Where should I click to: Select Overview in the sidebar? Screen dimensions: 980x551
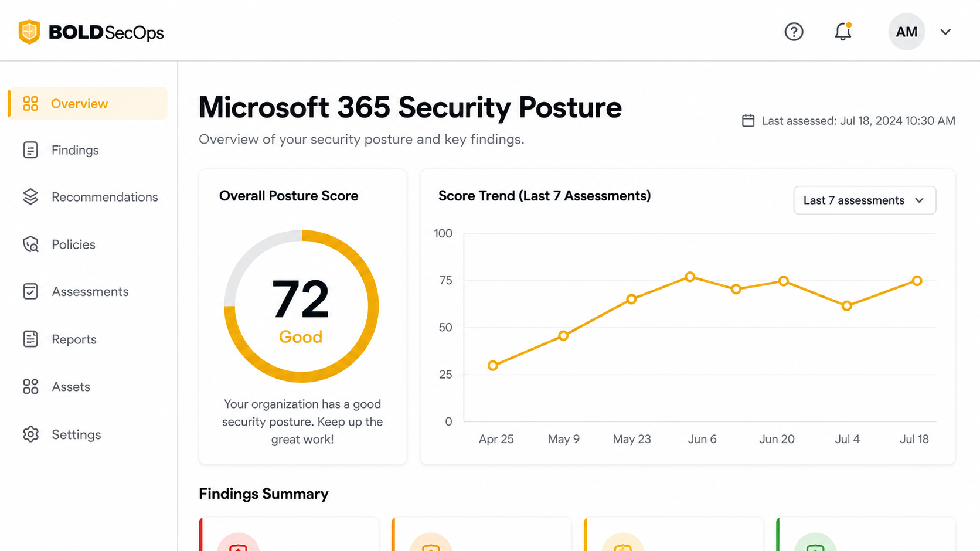pos(88,104)
